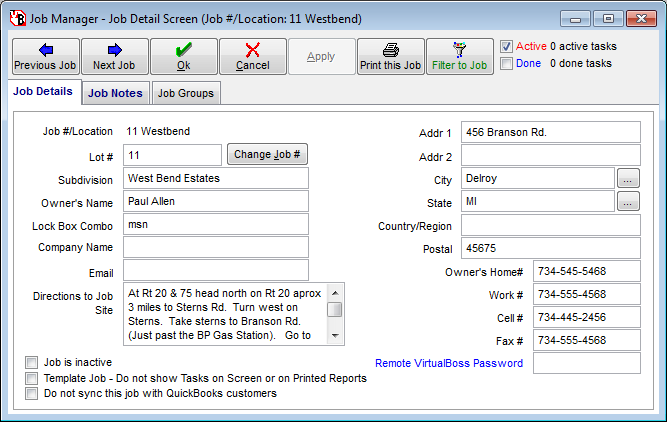Click the Remote VirtualBoss Password link

pos(448,363)
